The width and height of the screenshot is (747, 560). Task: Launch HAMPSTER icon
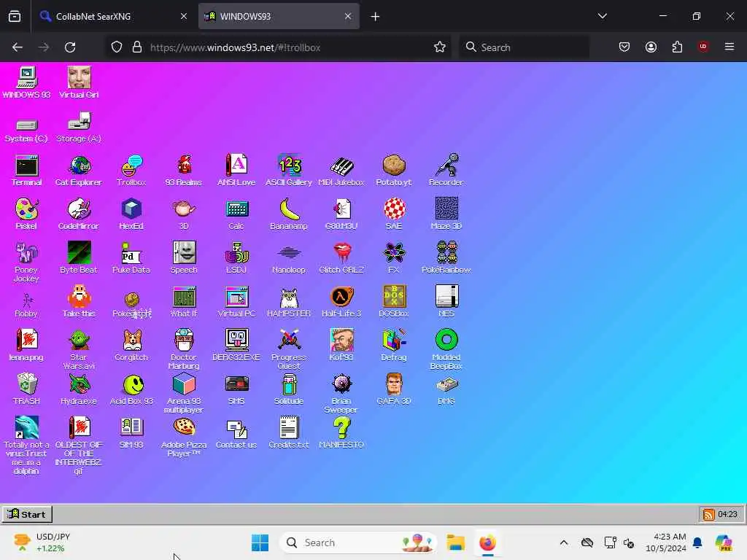tap(289, 301)
